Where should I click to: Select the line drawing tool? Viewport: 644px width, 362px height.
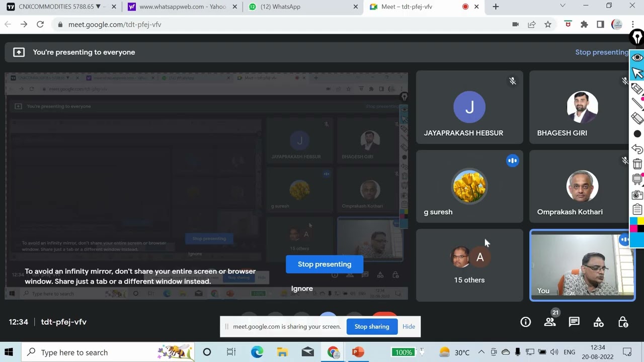click(x=637, y=104)
